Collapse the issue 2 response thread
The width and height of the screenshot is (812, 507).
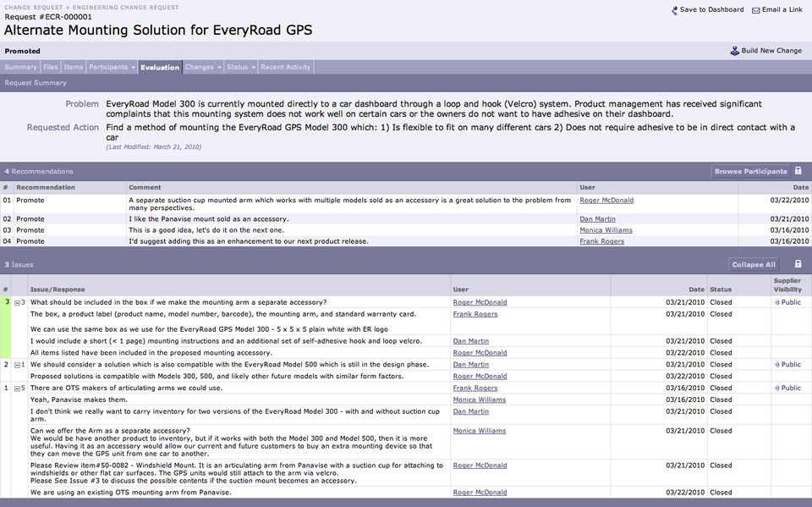pos(17,365)
